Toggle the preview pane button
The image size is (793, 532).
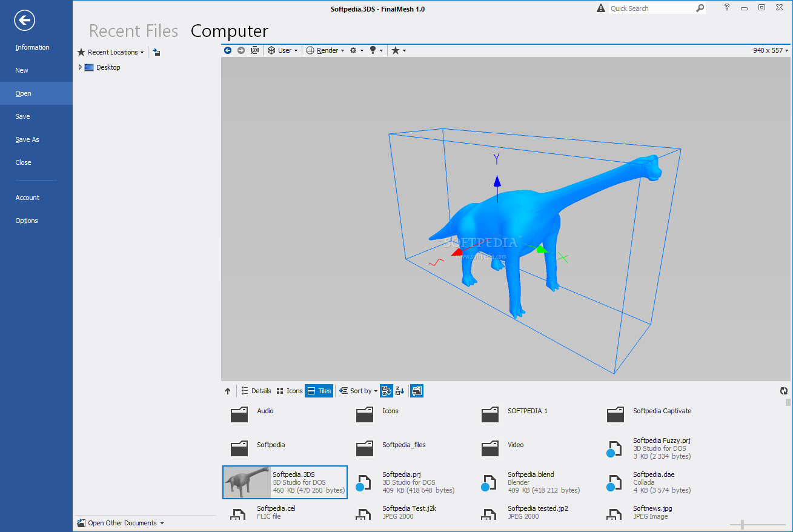click(417, 391)
